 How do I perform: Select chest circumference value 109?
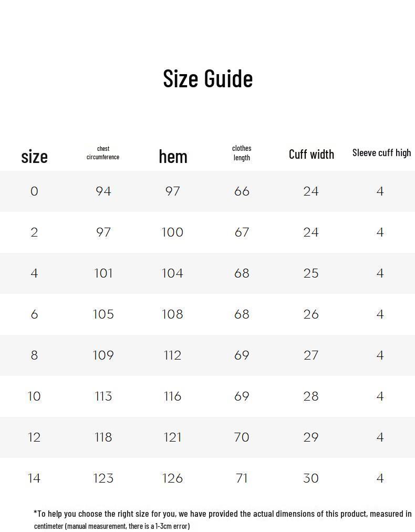click(x=103, y=355)
